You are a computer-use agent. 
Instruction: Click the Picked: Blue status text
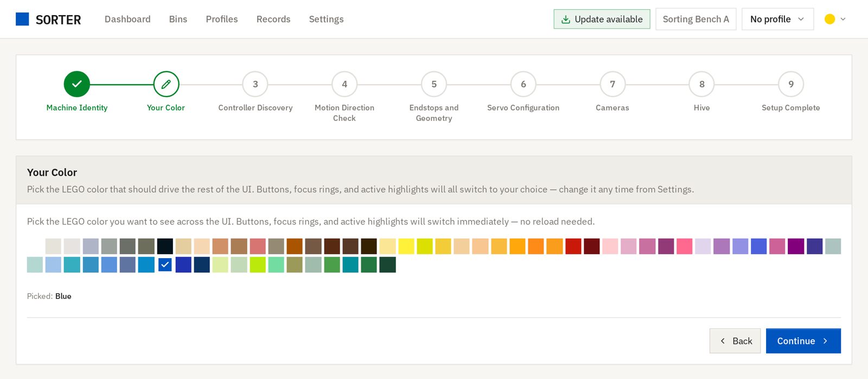(49, 296)
